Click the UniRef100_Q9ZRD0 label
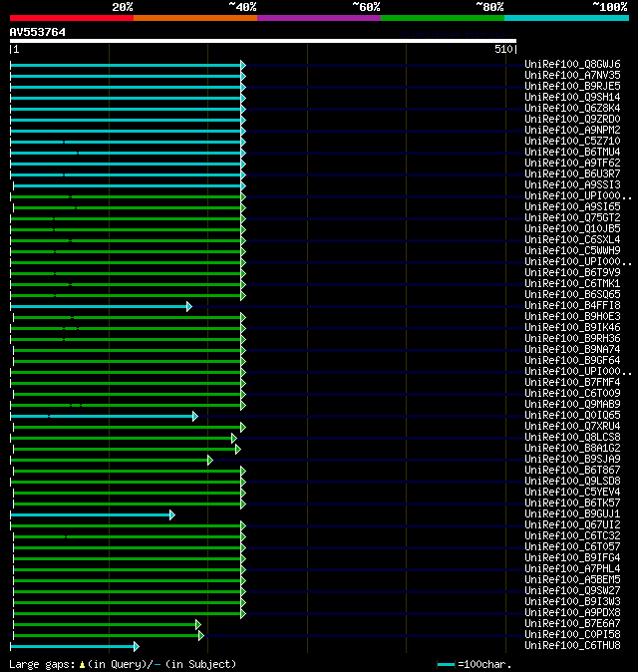This screenshot has height=672, width=638. click(x=572, y=119)
